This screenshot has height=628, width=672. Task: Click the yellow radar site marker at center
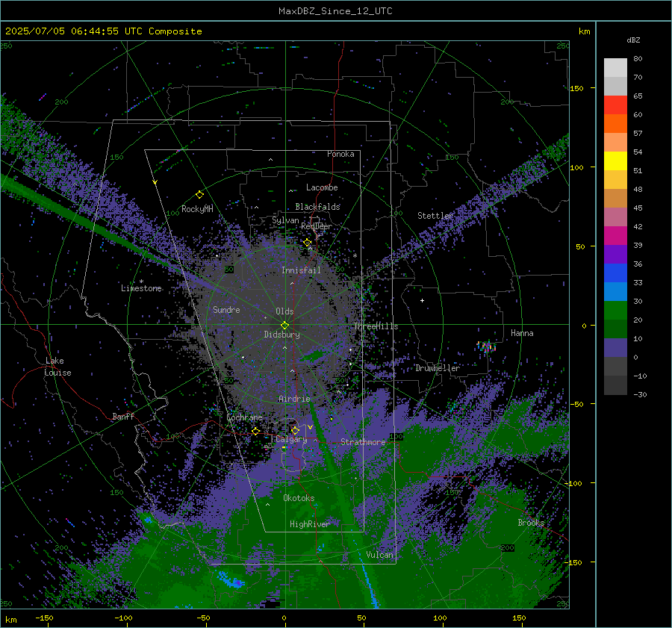284,325
